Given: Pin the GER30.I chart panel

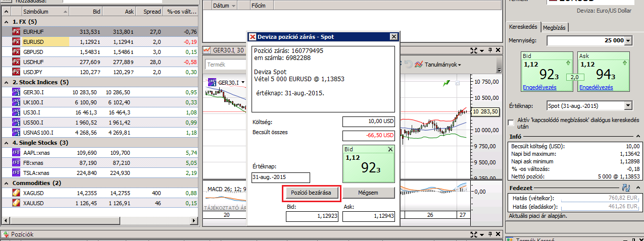Looking at the screenshot, I should 489,50.
